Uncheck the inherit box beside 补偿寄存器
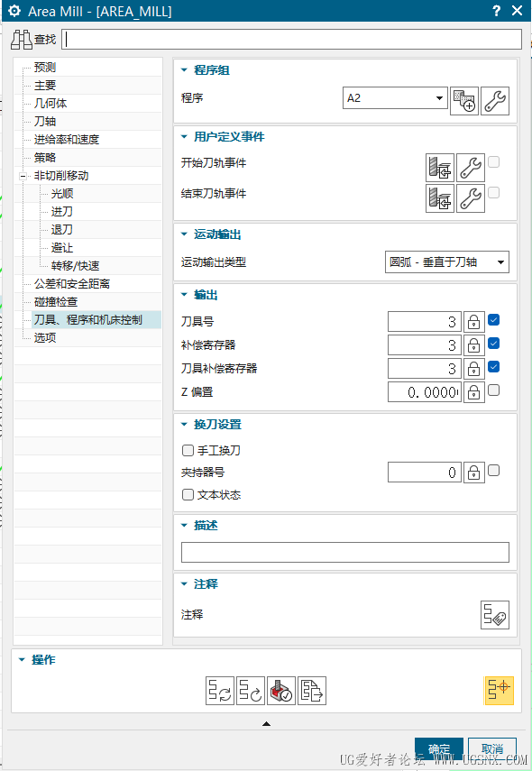532x771 pixels. pos(493,344)
